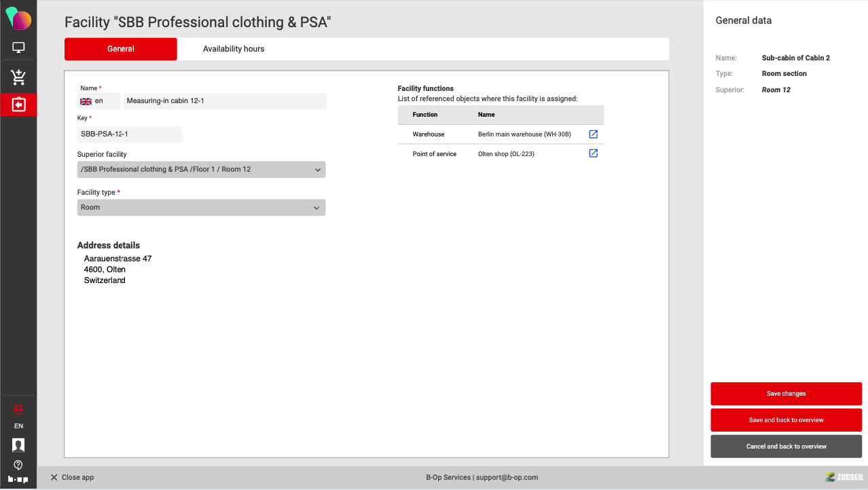This screenshot has height=490, width=868.
Task: Open the name language selector 'en'
Action: pos(98,101)
